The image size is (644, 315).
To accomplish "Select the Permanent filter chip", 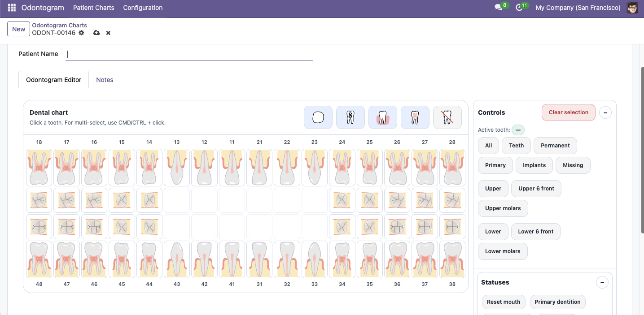I will pos(555,146).
